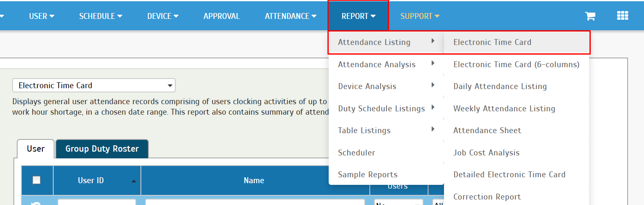
Task: Select the User tab
Action: (x=36, y=149)
